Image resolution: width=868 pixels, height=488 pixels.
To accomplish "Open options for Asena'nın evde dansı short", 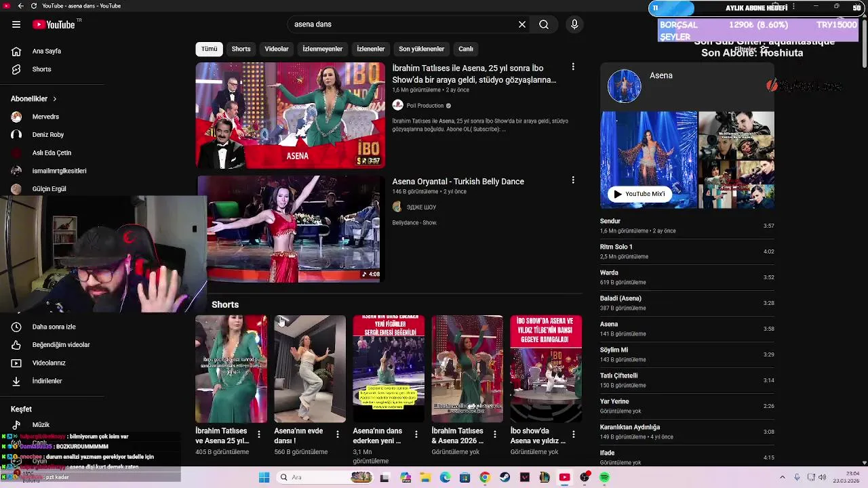I will 338,434.
